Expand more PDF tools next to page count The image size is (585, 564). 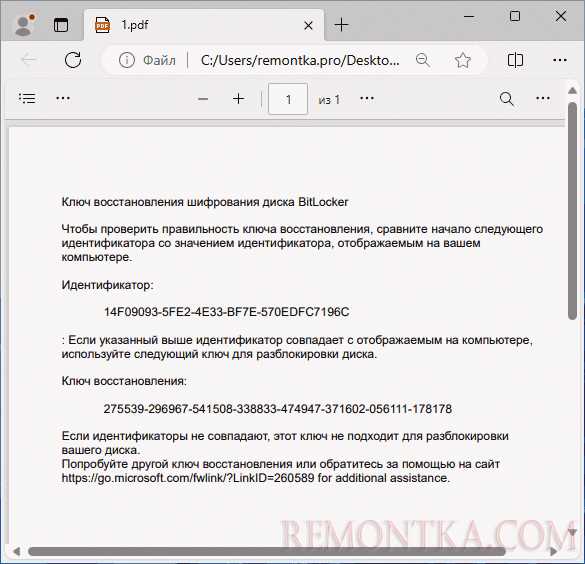(367, 98)
